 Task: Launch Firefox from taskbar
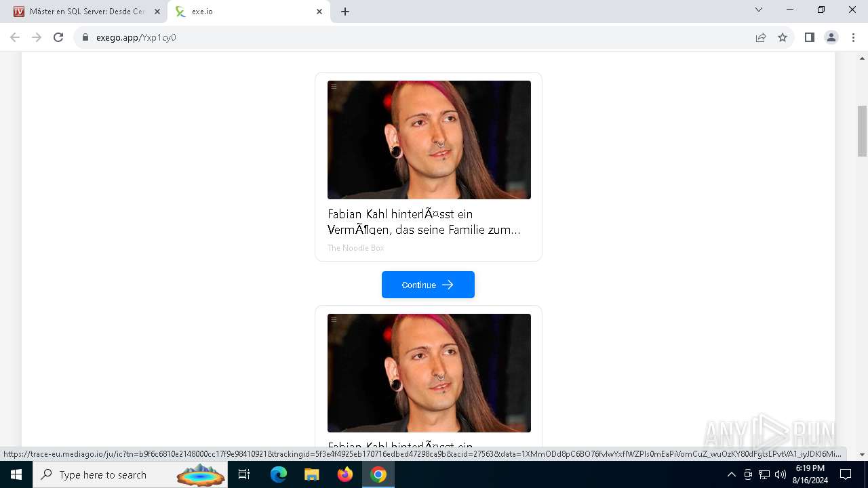tap(344, 474)
